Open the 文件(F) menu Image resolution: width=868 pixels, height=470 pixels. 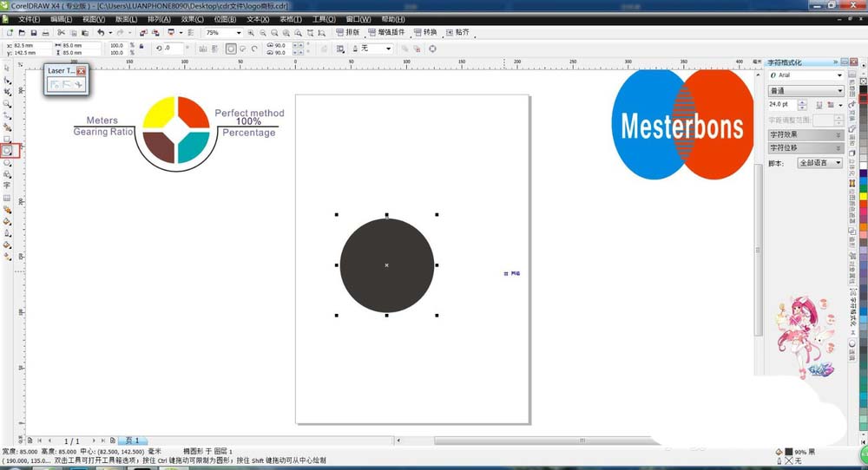(x=29, y=19)
